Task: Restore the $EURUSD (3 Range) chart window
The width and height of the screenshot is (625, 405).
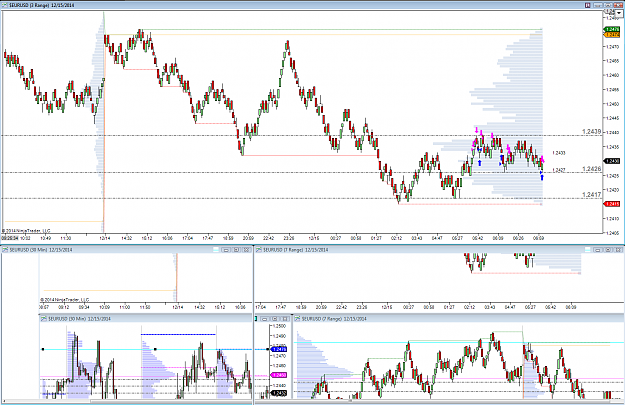Action: (608, 5)
